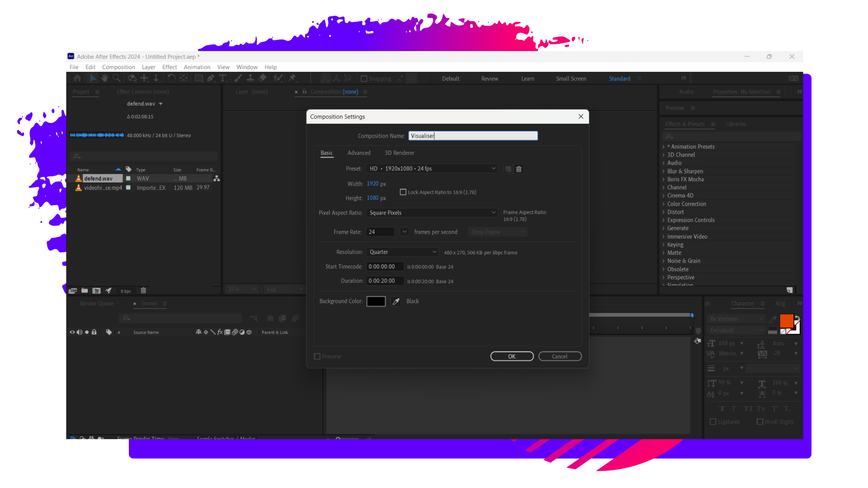
Task: Open the Pixel Aspect Ratio dropdown
Action: pyautogui.click(x=432, y=213)
